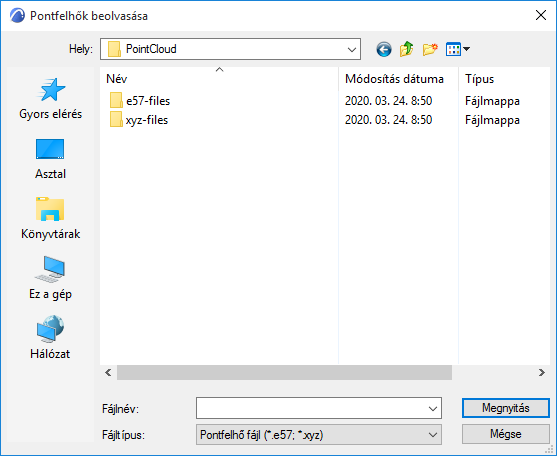Image resolution: width=557 pixels, height=456 pixels.
Task: Go up one folder level
Action: 406,49
